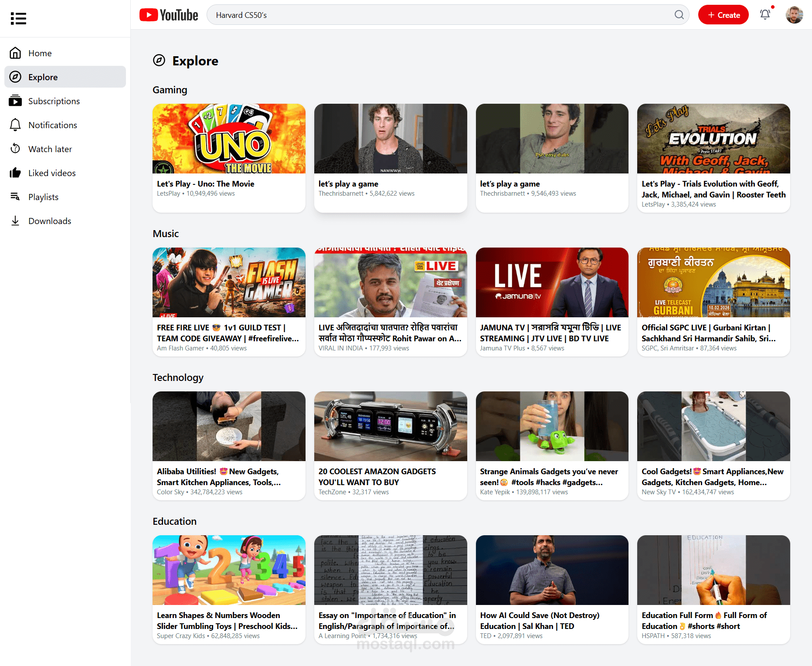Click title "FREE FIRE LIVE 1v1 GUILD TEST"
Viewport: 812px width, 666px height.
pos(228,333)
